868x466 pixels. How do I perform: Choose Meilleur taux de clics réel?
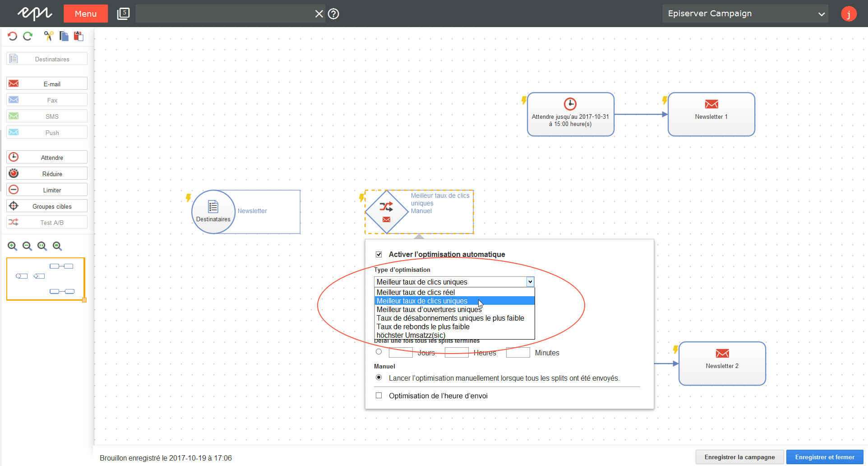pos(454,292)
